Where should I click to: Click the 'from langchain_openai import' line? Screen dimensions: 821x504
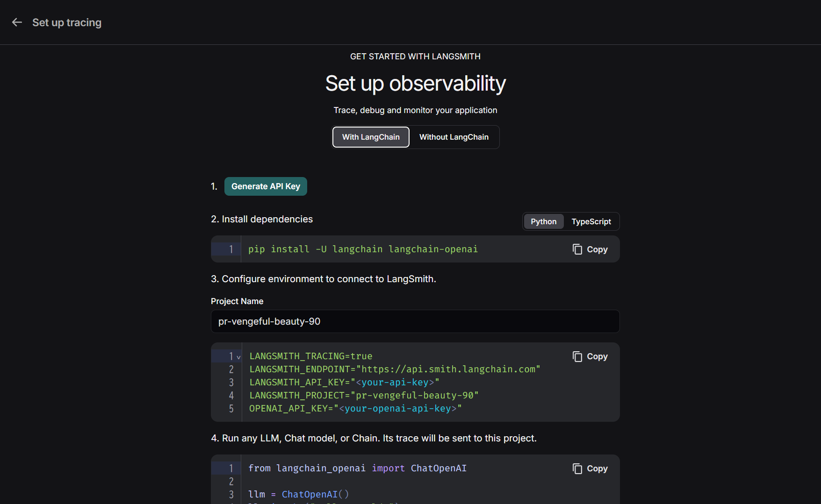[357, 468]
